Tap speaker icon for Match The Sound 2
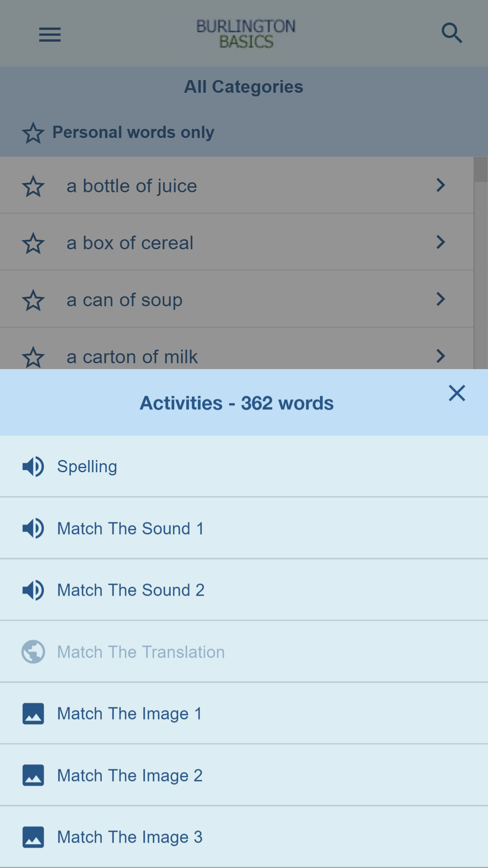This screenshot has width=488, height=868. [x=33, y=590]
